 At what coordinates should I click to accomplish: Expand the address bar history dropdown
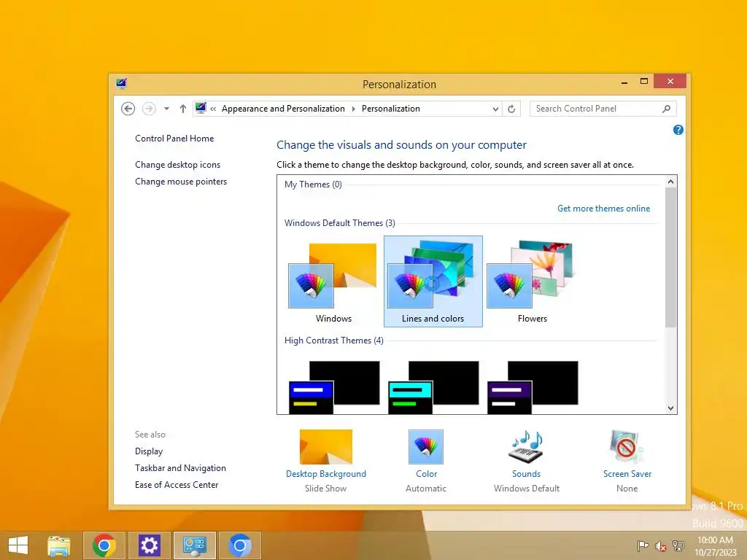[495, 109]
